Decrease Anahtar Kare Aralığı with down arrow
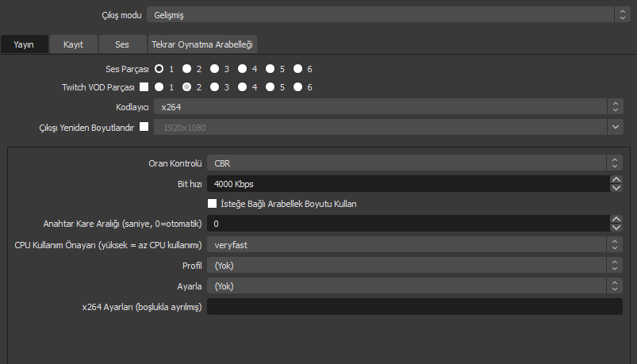Viewport: 637px width, 364px height. 616,228
